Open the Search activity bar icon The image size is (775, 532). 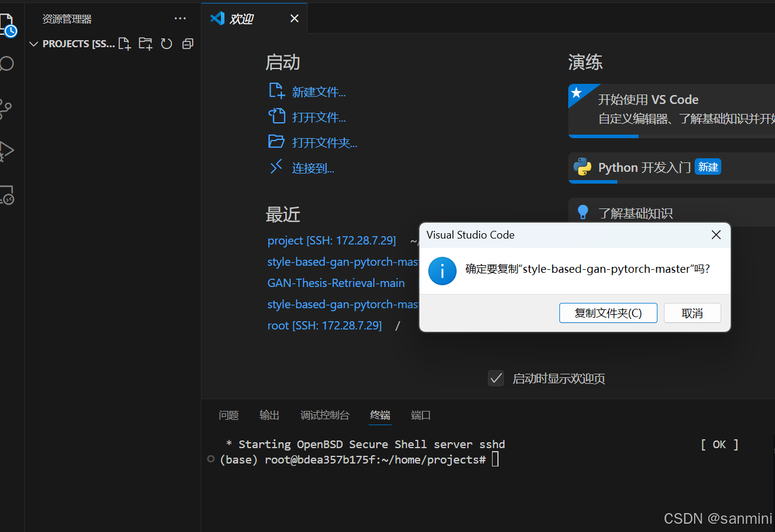tap(6, 64)
